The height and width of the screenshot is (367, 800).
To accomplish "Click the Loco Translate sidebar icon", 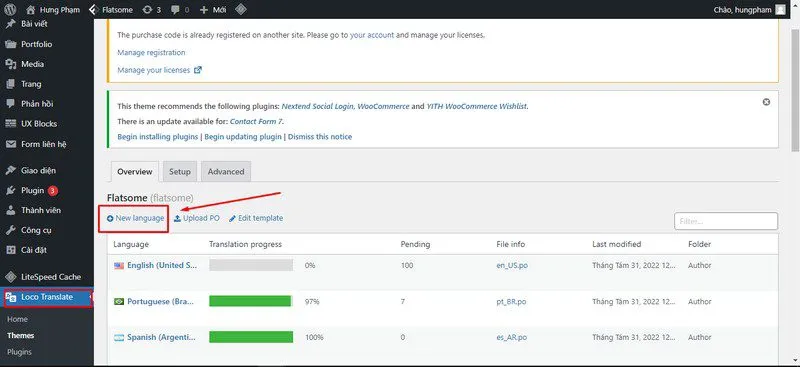I will pos(11,297).
